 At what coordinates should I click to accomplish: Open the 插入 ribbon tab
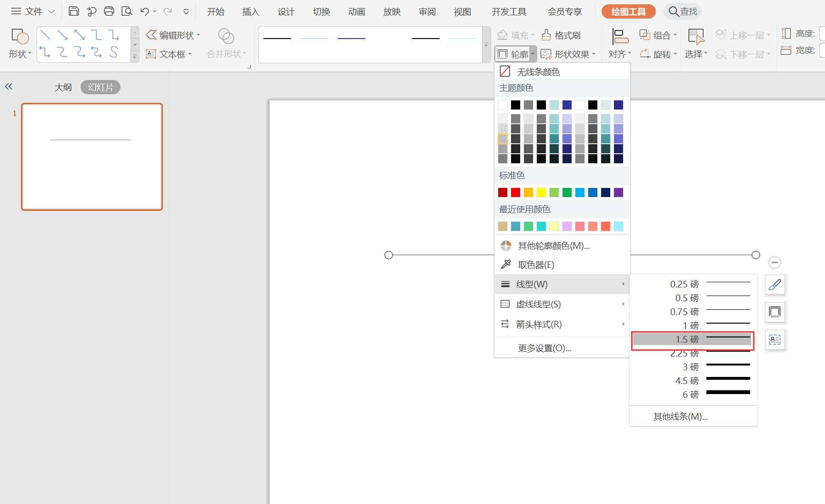tap(251, 12)
